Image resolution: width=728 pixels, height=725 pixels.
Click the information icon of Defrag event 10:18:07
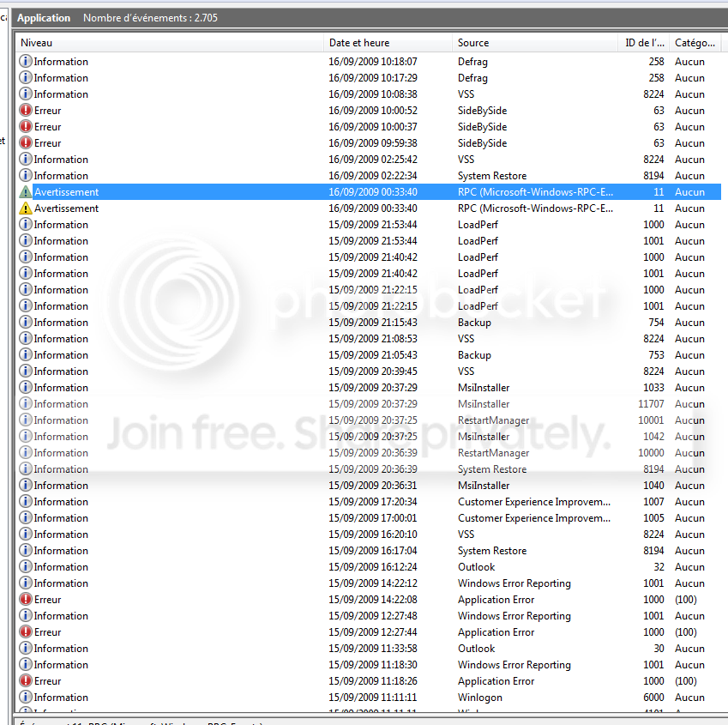(x=26, y=61)
